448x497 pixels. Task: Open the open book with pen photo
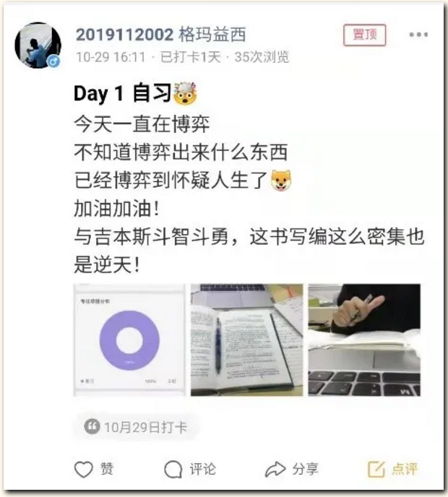pos(246,340)
